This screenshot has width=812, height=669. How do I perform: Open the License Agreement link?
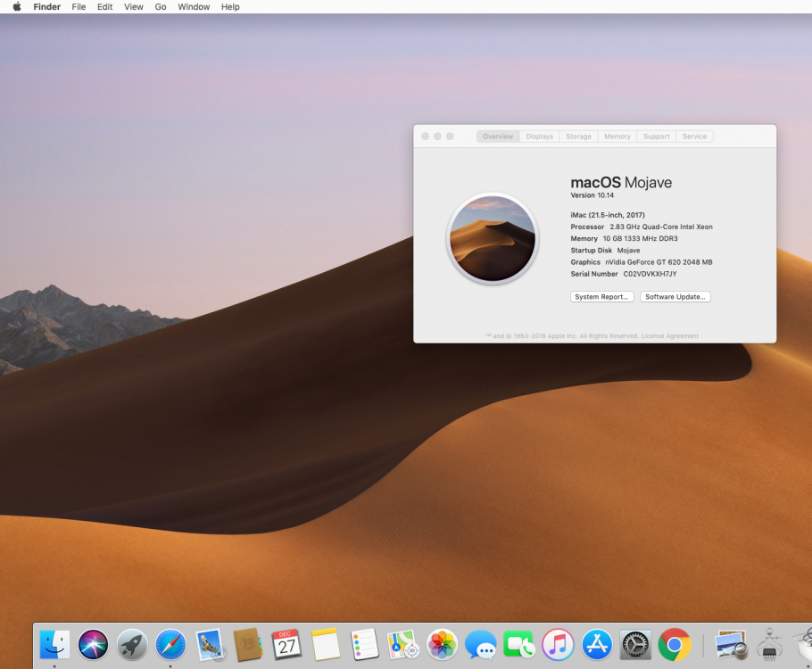point(669,336)
